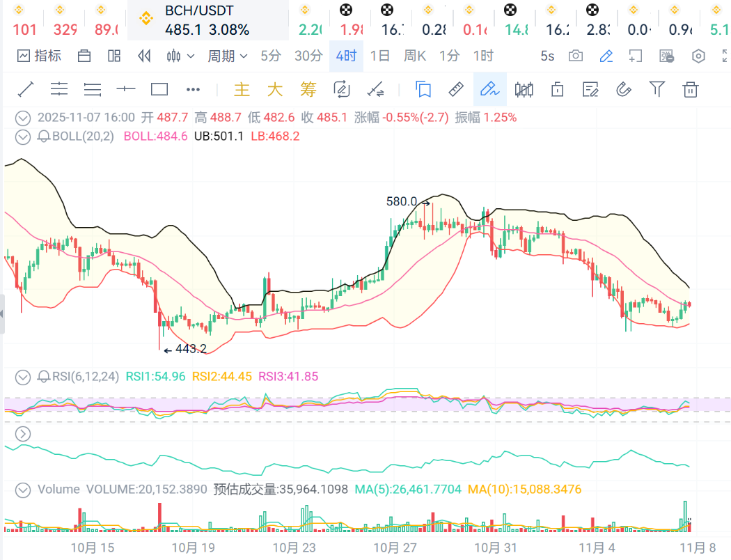Switch to the 30分 timeframe tab
The image size is (731, 560).
tap(308, 56)
